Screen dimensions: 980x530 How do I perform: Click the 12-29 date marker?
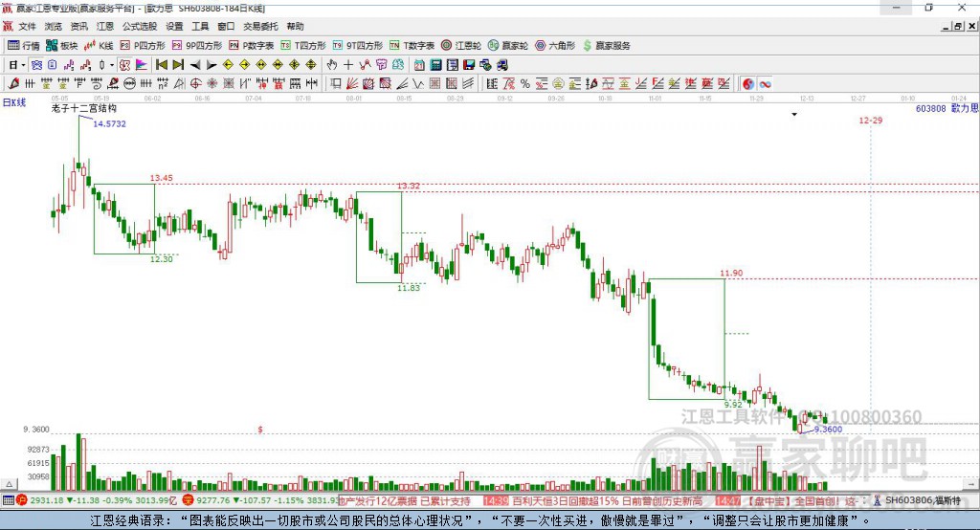871,120
